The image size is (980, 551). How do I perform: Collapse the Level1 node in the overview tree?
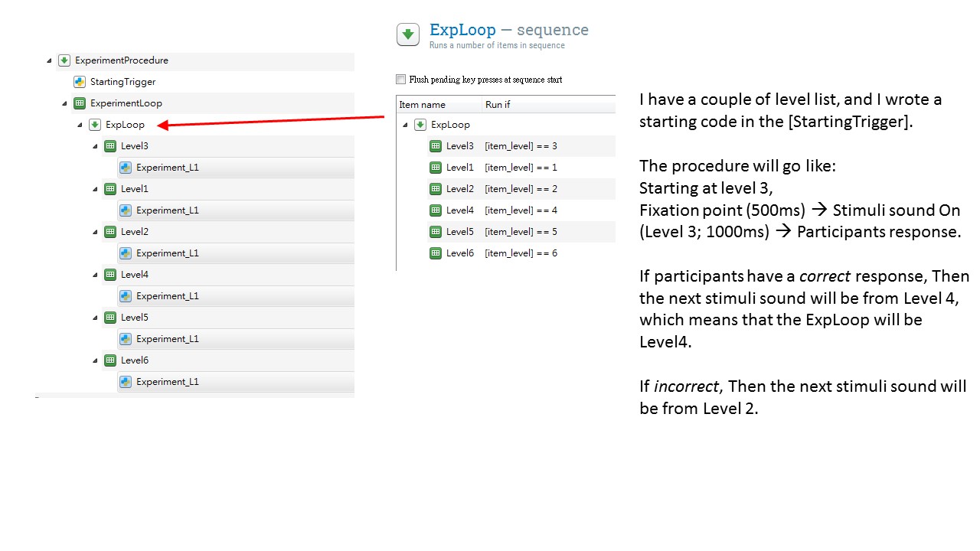click(96, 189)
